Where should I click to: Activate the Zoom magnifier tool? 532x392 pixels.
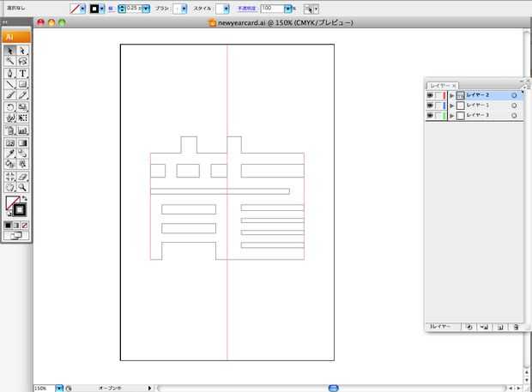tap(23, 186)
